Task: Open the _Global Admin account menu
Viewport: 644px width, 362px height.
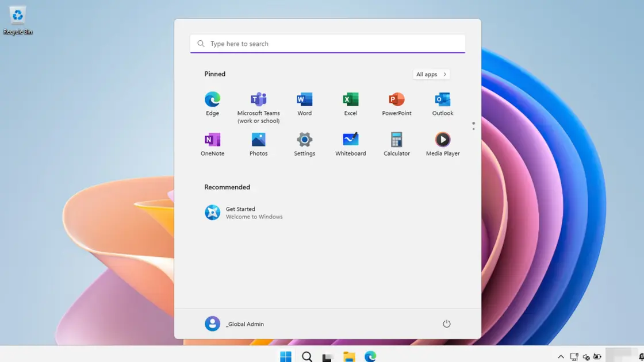Action: coord(235,324)
